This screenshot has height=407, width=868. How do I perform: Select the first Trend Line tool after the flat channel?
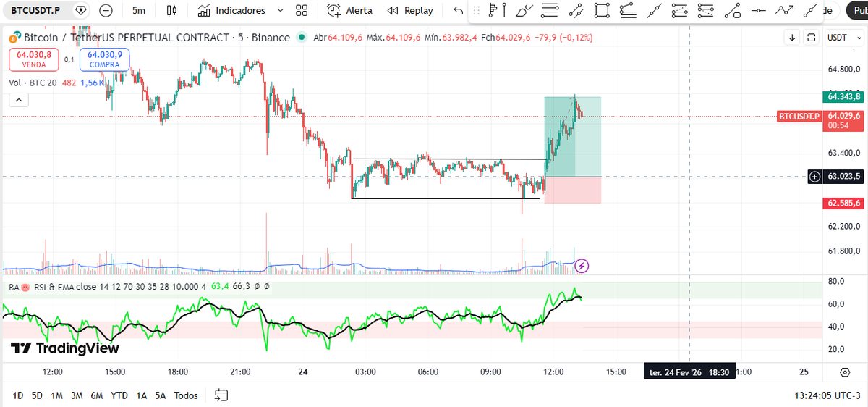point(655,10)
